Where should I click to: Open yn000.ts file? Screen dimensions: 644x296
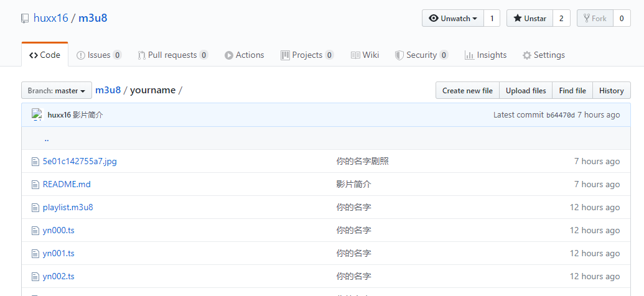click(58, 230)
